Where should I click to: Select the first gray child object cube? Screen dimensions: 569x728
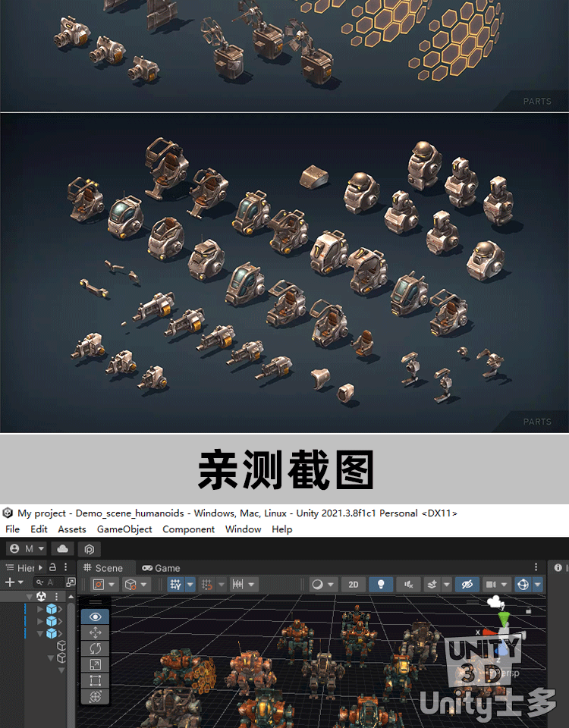click(61, 646)
